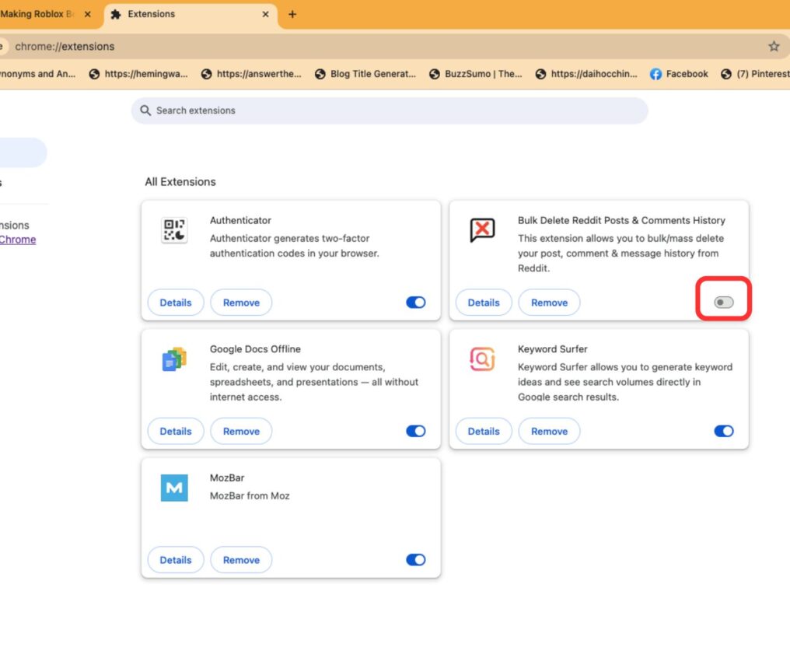Click the globe icon beside Blog Title Generator bookmark

click(x=319, y=74)
